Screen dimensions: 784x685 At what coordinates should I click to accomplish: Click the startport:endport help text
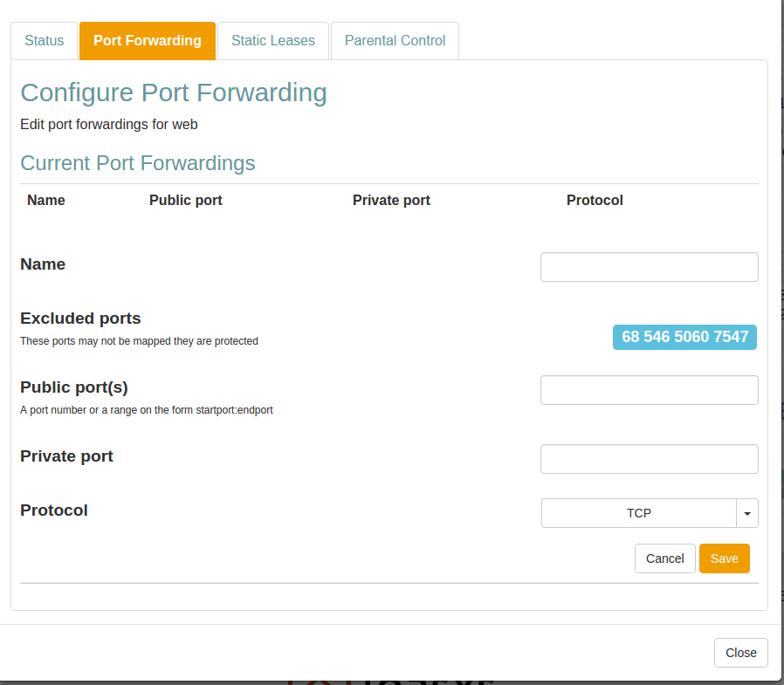(x=147, y=409)
